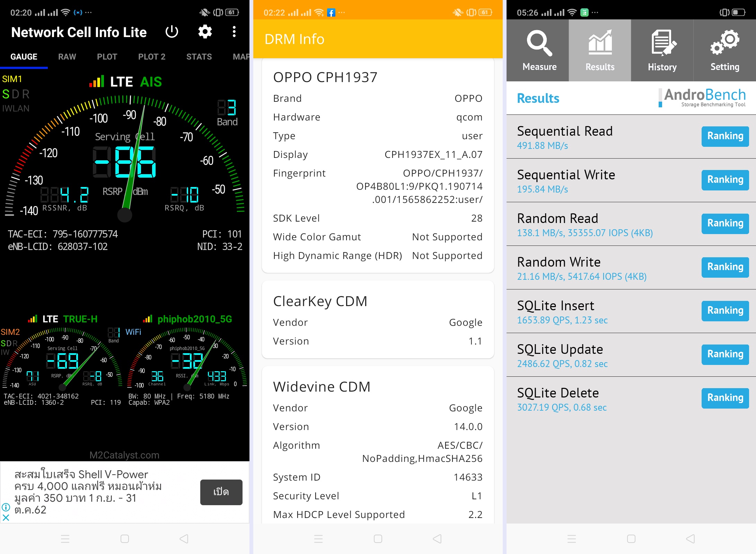Viewport: 756px width, 554px height.
Task: Open the three-dot overflow menu
Action: click(234, 32)
